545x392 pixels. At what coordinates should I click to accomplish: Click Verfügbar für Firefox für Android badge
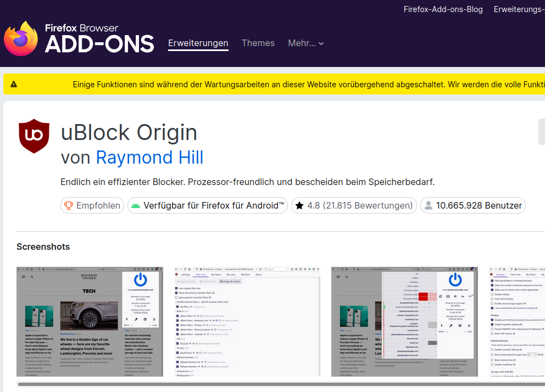point(208,205)
